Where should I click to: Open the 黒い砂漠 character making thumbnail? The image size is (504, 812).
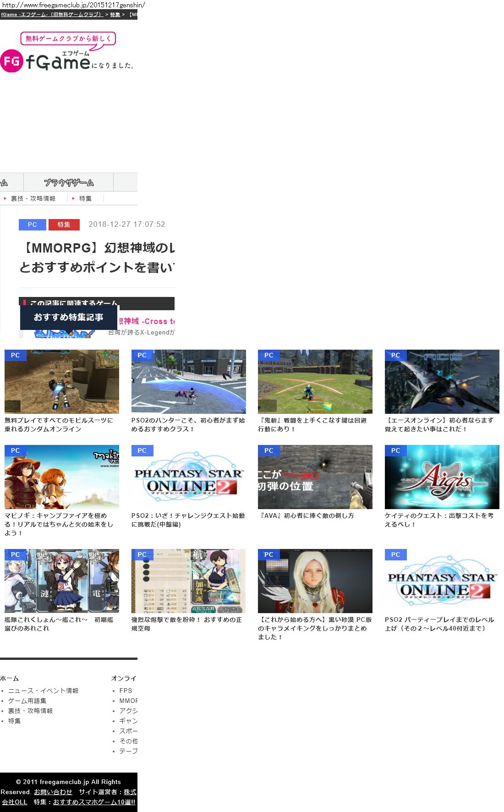[x=315, y=581]
